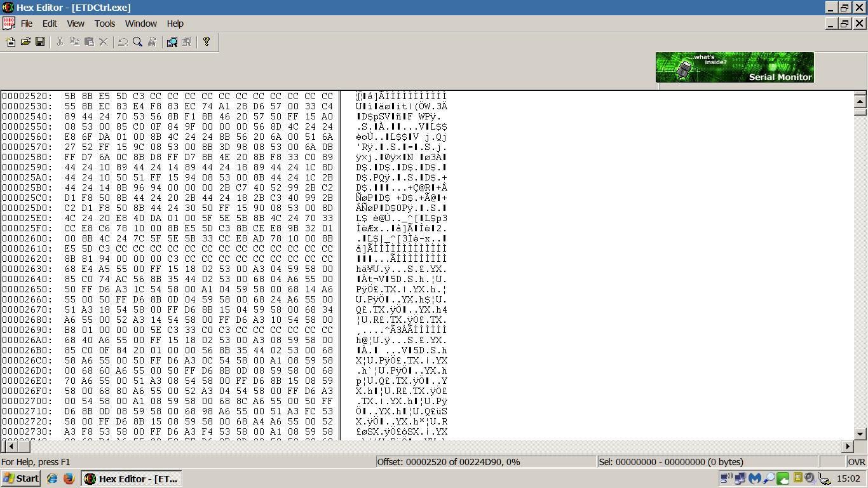Screen dimensions: 868x488
Task: Open the Window menu
Action: coord(141,24)
